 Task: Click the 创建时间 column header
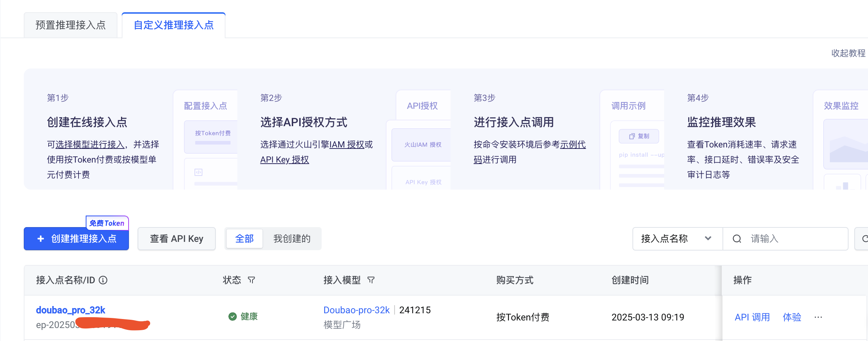(x=630, y=280)
